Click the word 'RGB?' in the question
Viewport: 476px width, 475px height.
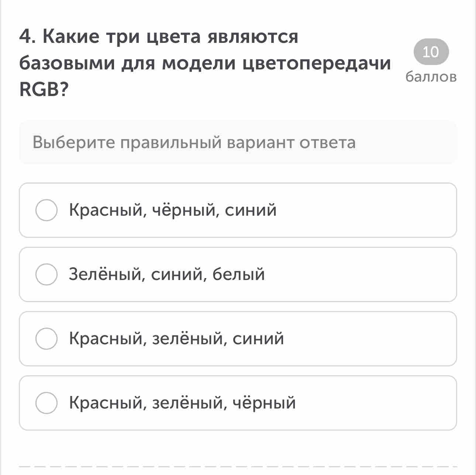click(x=44, y=89)
